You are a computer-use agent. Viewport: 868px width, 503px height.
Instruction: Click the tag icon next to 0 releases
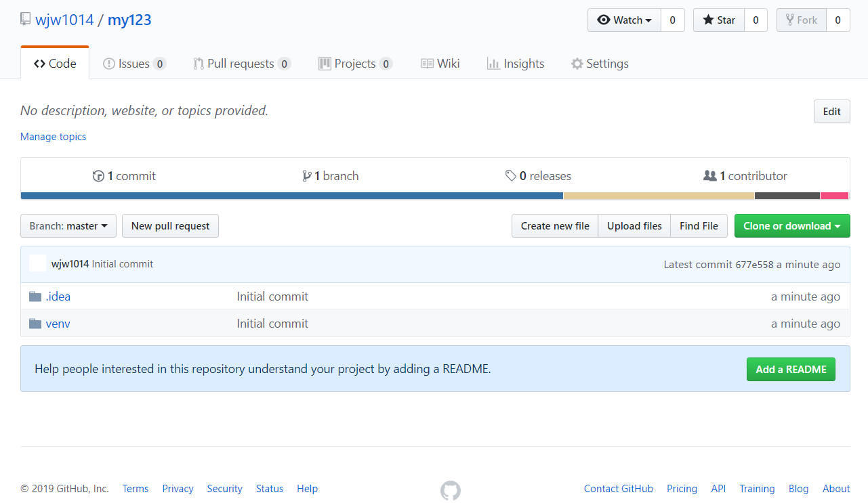[511, 176]
